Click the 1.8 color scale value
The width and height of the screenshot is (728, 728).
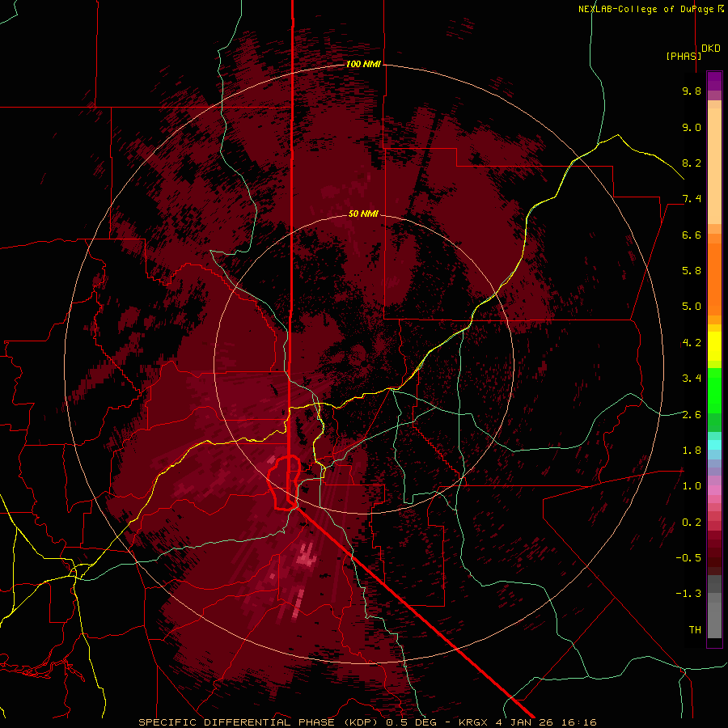692,450
